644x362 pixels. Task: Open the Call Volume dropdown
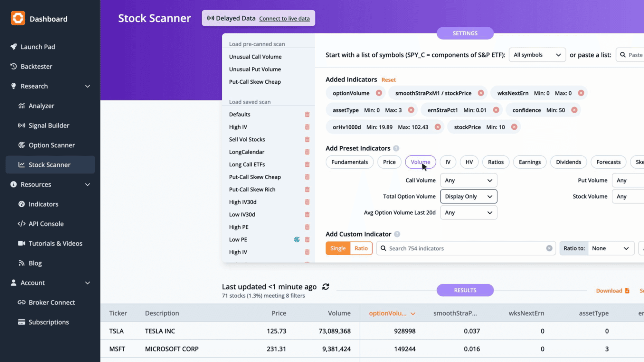(x=469, y=181)
